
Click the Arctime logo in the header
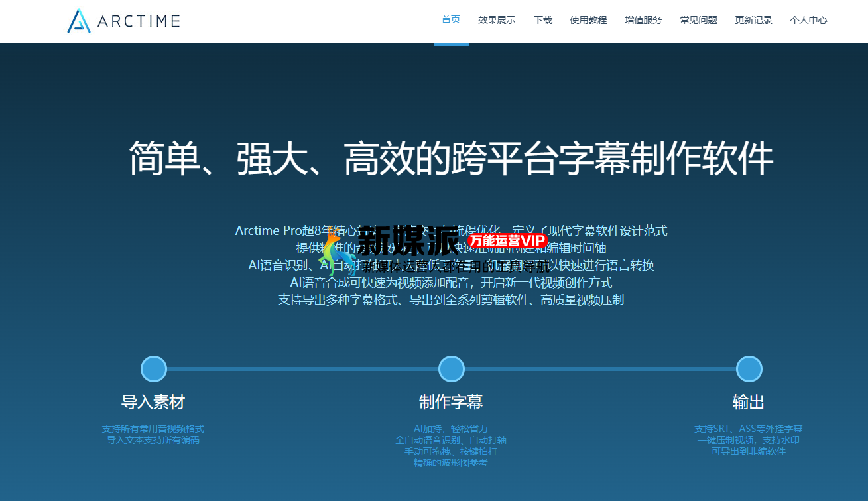click(x=123, y=21)
